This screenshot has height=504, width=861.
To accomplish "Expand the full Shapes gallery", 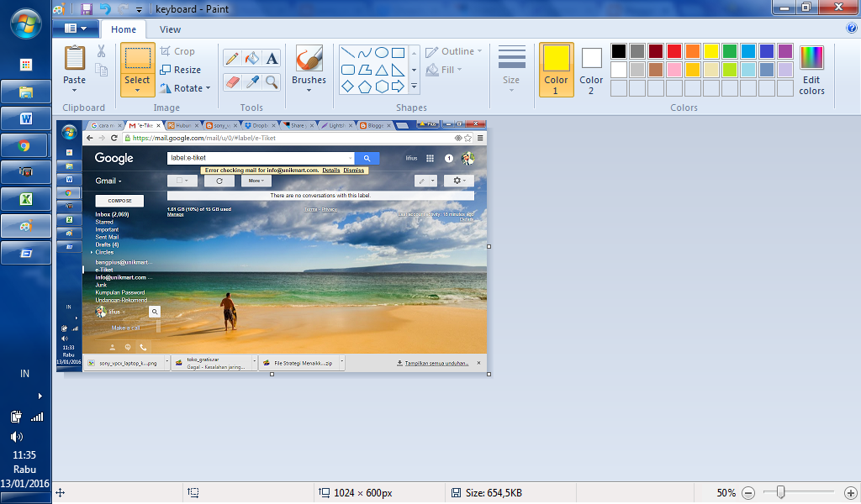I will click(x=414, y=87).
